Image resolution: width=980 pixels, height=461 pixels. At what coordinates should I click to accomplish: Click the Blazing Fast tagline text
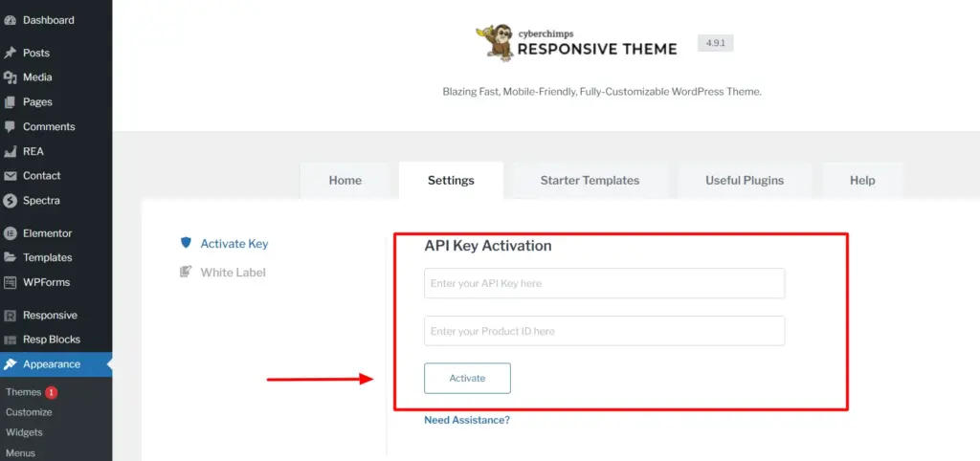(x=602, y=92)
